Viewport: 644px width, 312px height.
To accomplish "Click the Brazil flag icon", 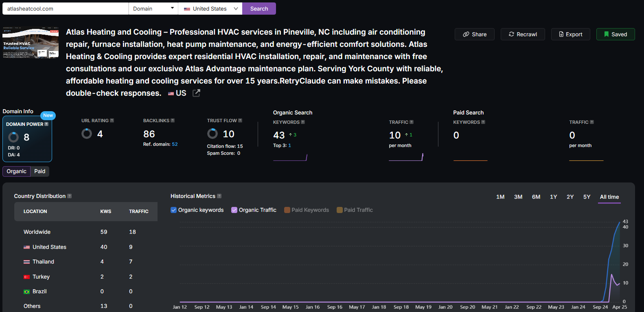I will (x=27, y=292).
